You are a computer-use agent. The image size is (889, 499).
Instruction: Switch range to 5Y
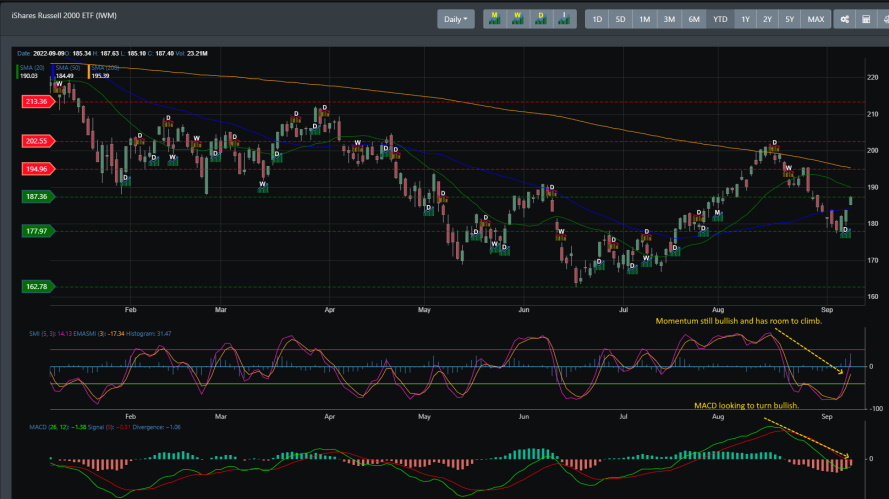point(789,19)
